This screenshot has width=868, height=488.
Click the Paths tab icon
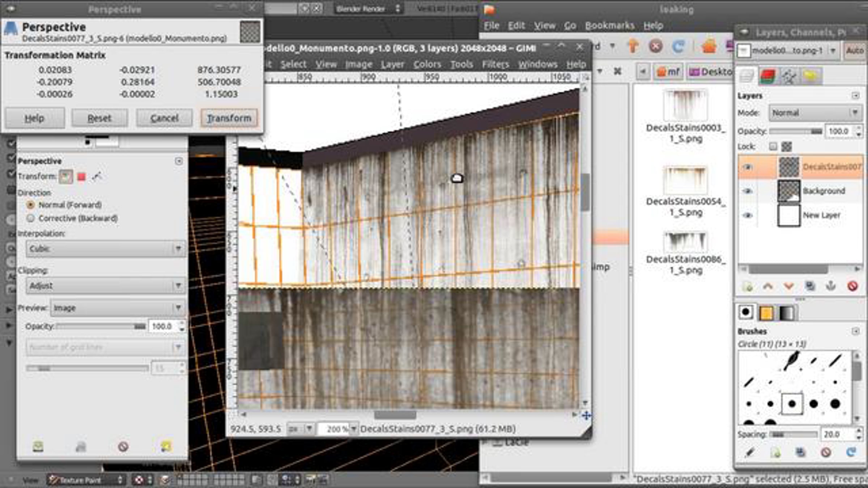789,76
